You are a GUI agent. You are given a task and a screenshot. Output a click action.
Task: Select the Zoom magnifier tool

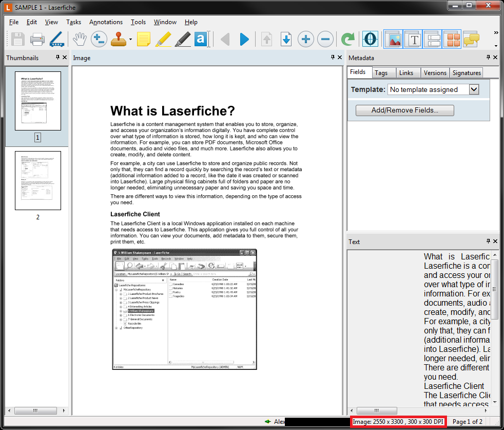point(99,39)
